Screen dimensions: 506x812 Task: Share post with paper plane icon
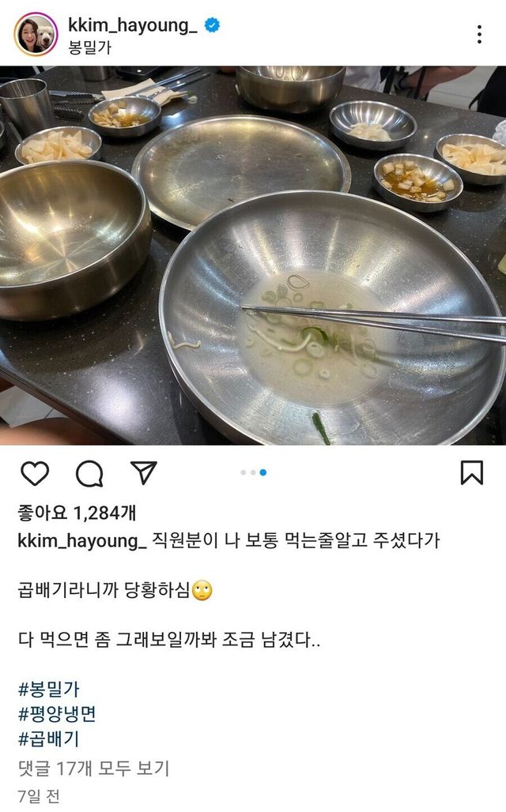tap(144, 472)
